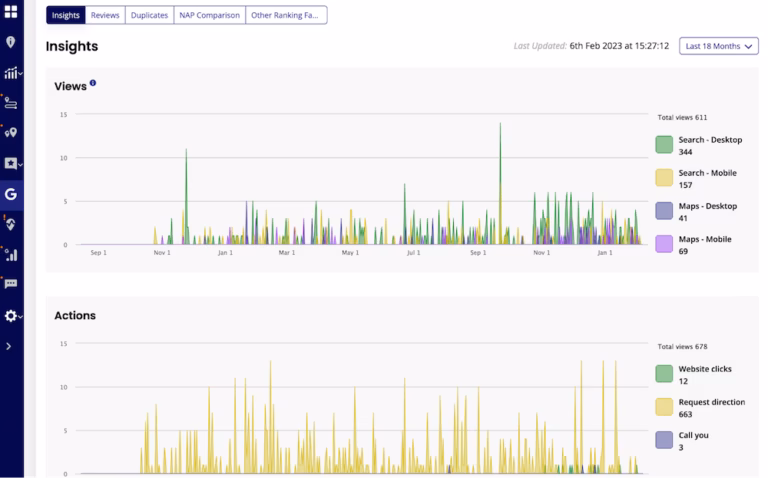Open the Google 'G' icon in sidebar
Viewport: 768px width, 478px height.
[x=11, y=194]
